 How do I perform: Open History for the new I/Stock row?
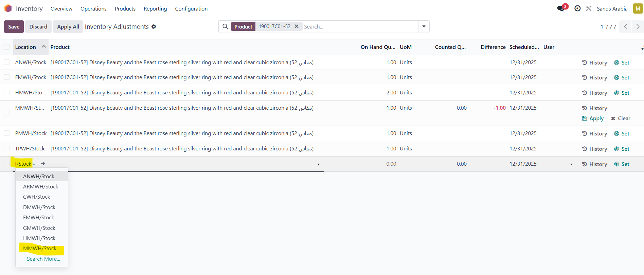(594, 164)
